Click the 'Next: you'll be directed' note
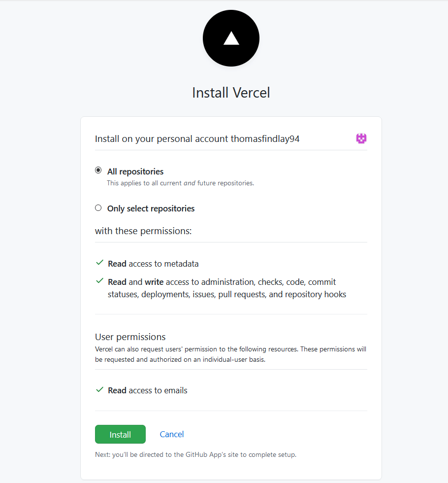Screen dimensions: 448x483 point(196,454)
